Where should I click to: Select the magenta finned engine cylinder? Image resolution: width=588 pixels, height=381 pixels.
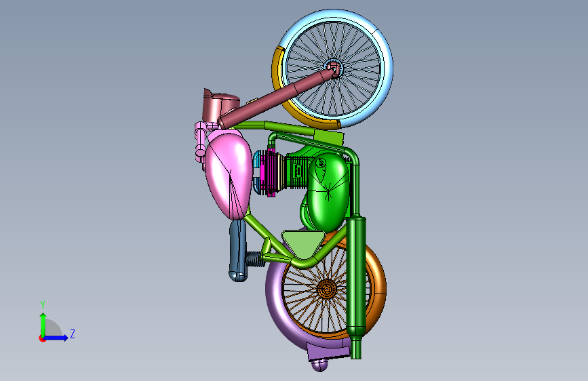271,172
